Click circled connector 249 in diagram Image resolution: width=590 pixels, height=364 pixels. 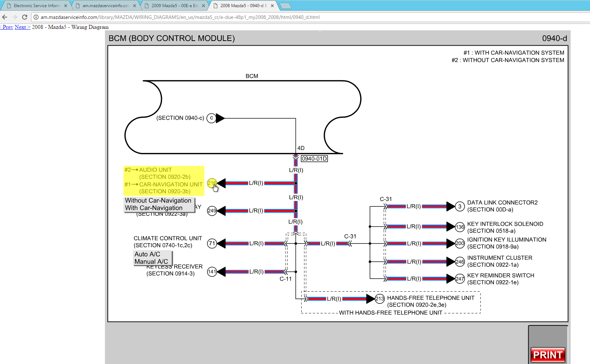pyautogui.click(x=212, y=211)
